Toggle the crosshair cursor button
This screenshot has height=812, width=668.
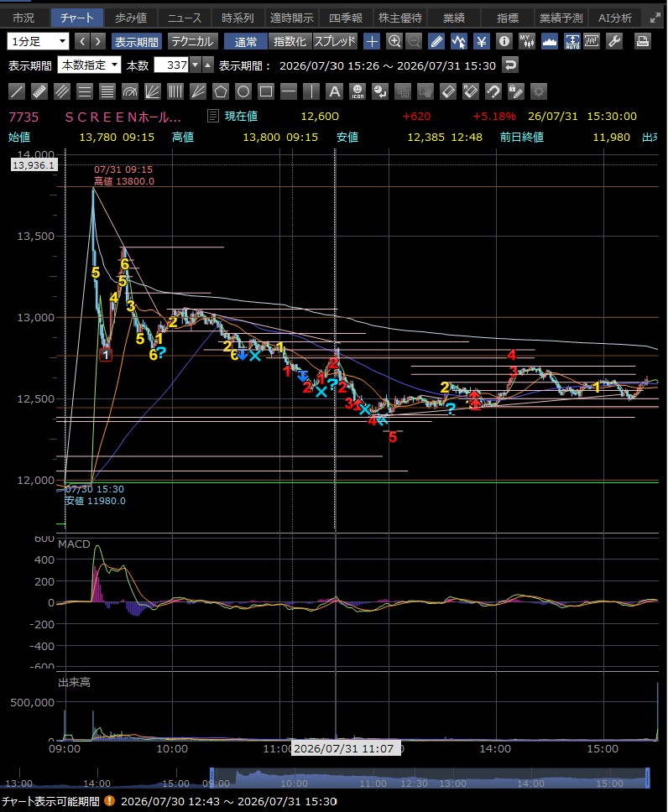coord(372,41)
